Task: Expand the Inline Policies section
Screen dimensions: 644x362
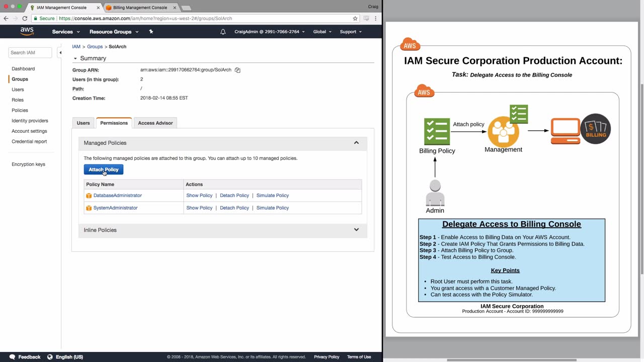Action: (x=356, y=230)
